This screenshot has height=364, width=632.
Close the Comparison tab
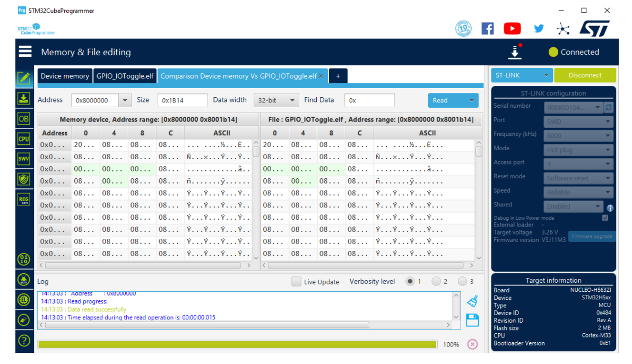(x=321, y=76)
